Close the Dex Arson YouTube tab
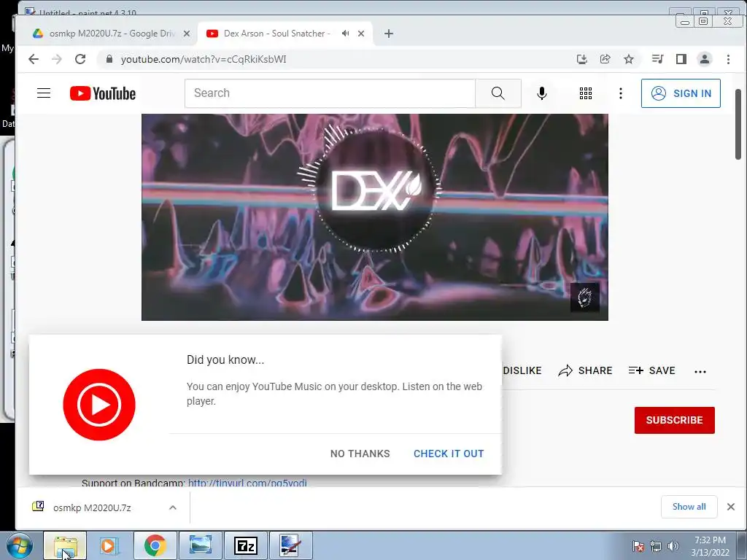 [x=361, y=34]
